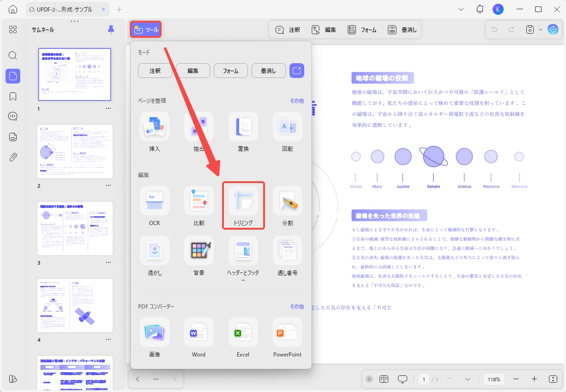Launch the OCR tool
The width and height of the screenshot is (566, 392).
click(154, 206)
